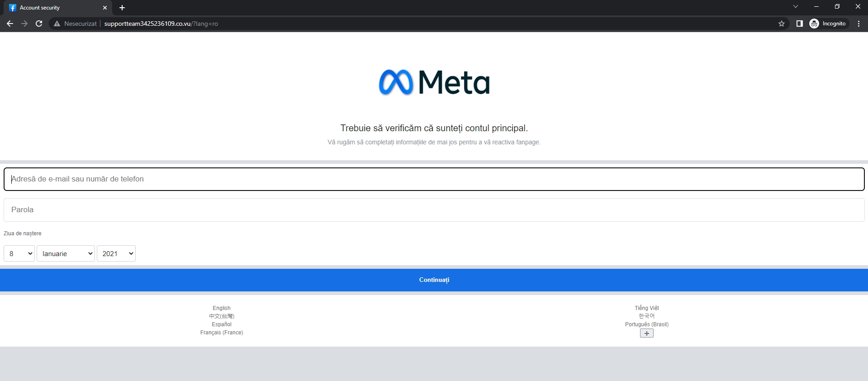Focus the e-mail or phone number field

tap(434, 179)
